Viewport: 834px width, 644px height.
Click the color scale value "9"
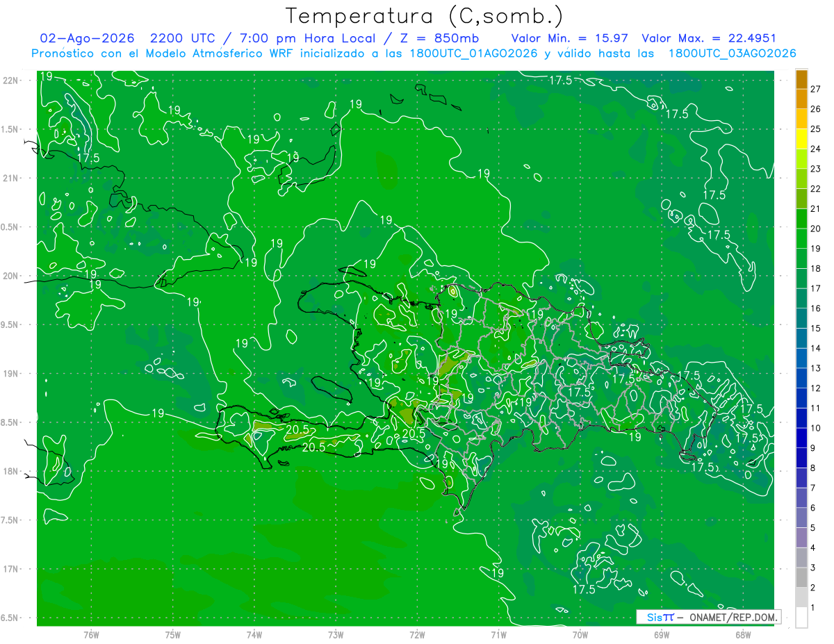[x=813, y=448]
